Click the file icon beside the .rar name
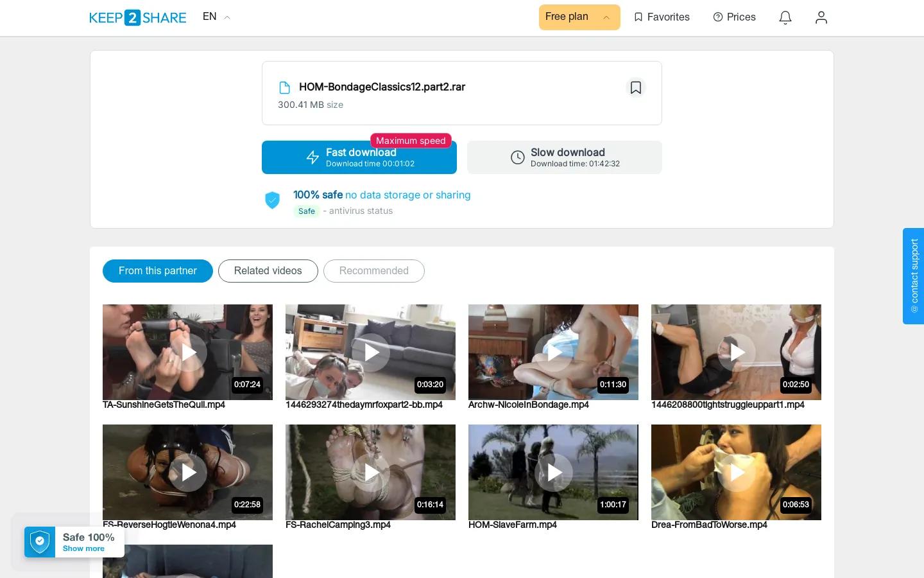The height and width of the screenshot is (578, 924). tap(284, 87)
